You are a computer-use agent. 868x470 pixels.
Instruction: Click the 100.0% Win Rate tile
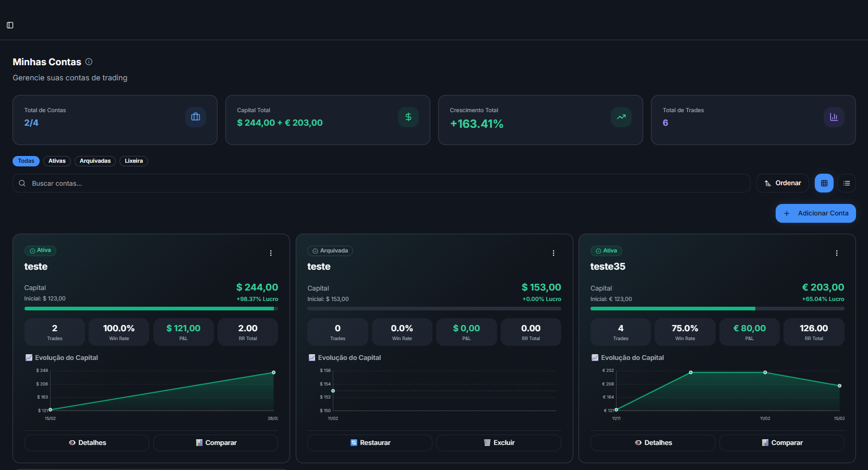click(119, 332)
